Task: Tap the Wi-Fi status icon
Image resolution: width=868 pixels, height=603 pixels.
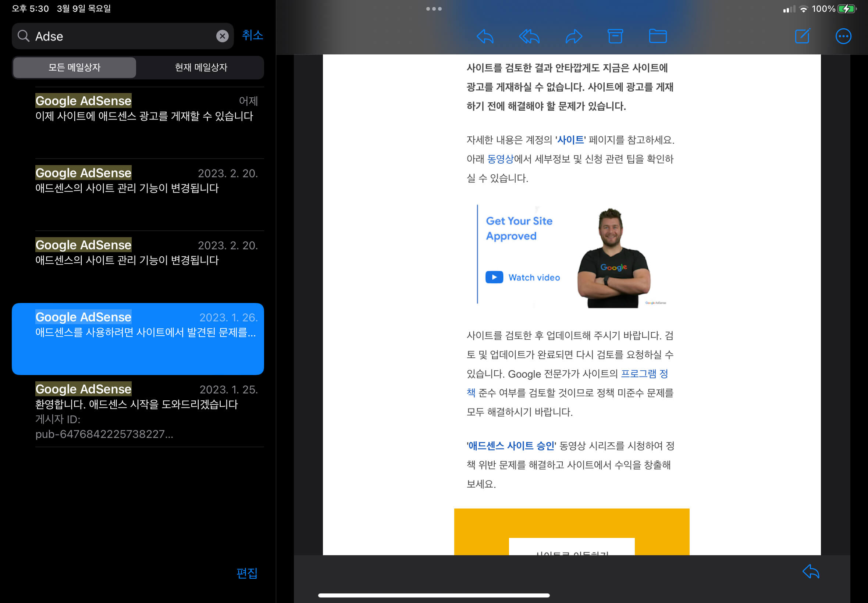Action: (804, 9)
